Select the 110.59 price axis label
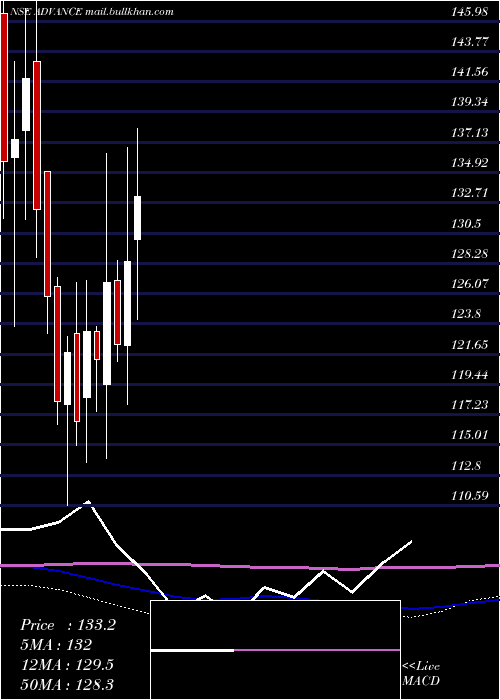This screenshot has height=700, width=500. coord(469,496)
